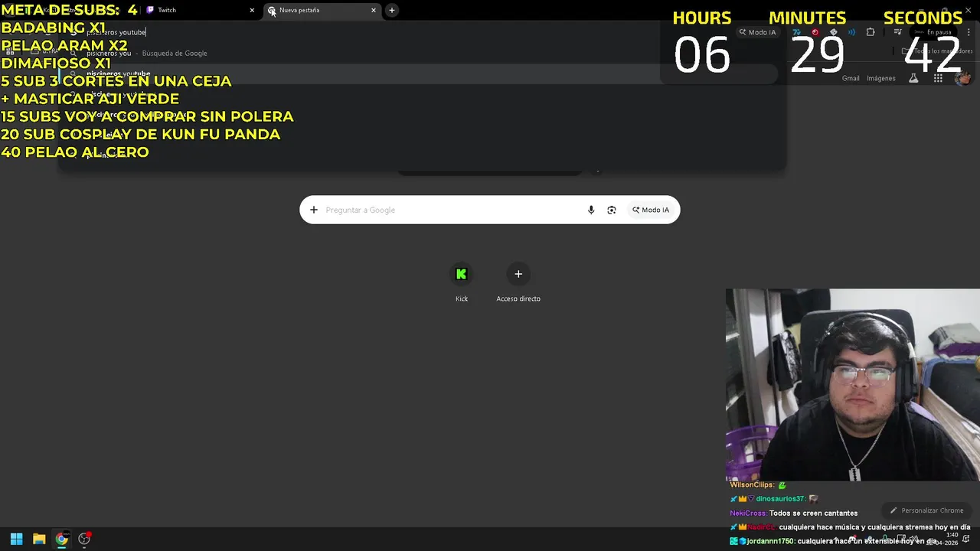This screenshot has width=980, height=551.
Task: Open File Explorer from the taskbar
Action: 39,539
